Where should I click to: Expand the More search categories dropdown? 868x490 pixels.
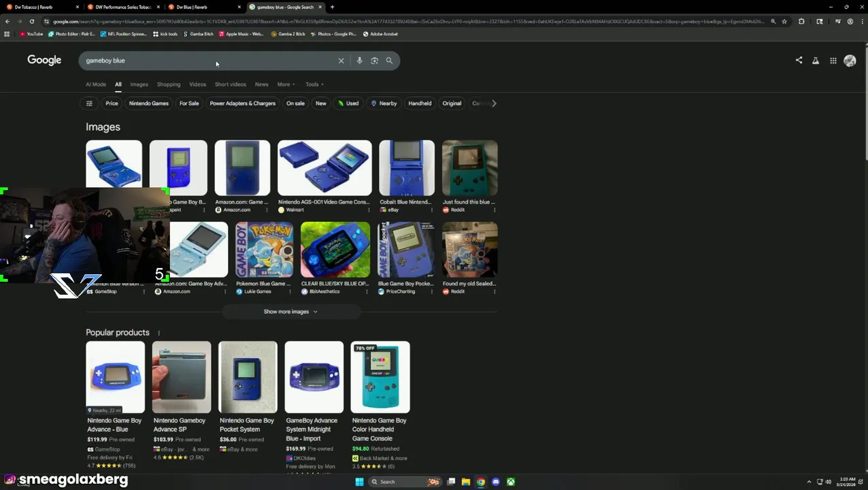point(286,84)
